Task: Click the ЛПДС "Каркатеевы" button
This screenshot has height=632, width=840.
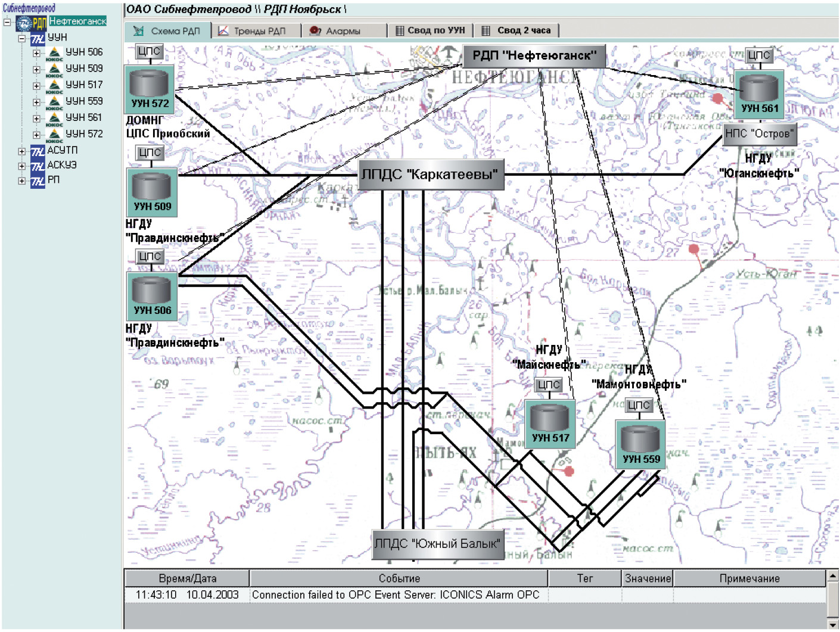Action: (x=431, y=175)
